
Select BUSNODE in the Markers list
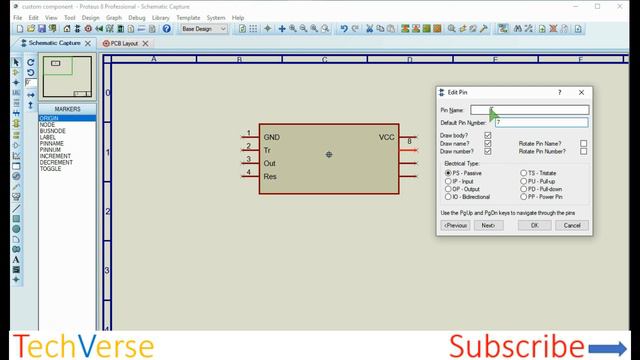pyautogui.click(x=53, y=131)
